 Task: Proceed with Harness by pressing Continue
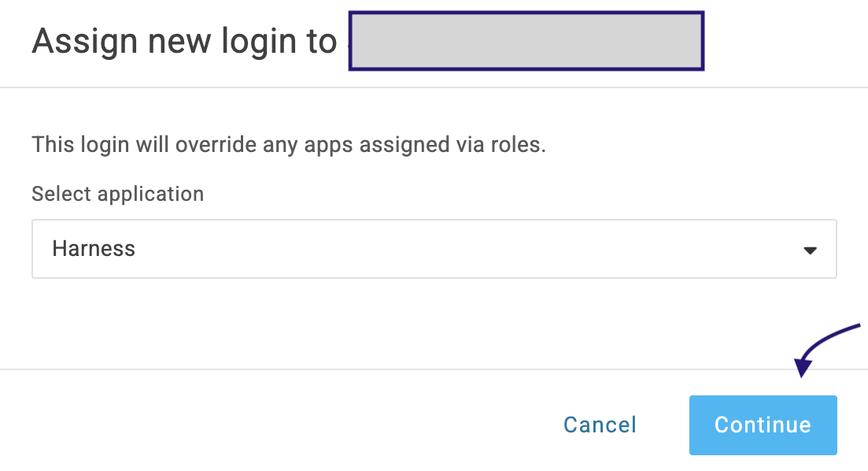(763, 425)
